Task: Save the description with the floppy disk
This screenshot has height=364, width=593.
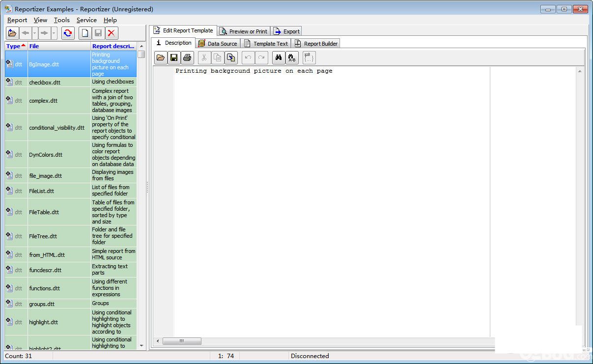Action: [174, 57]
